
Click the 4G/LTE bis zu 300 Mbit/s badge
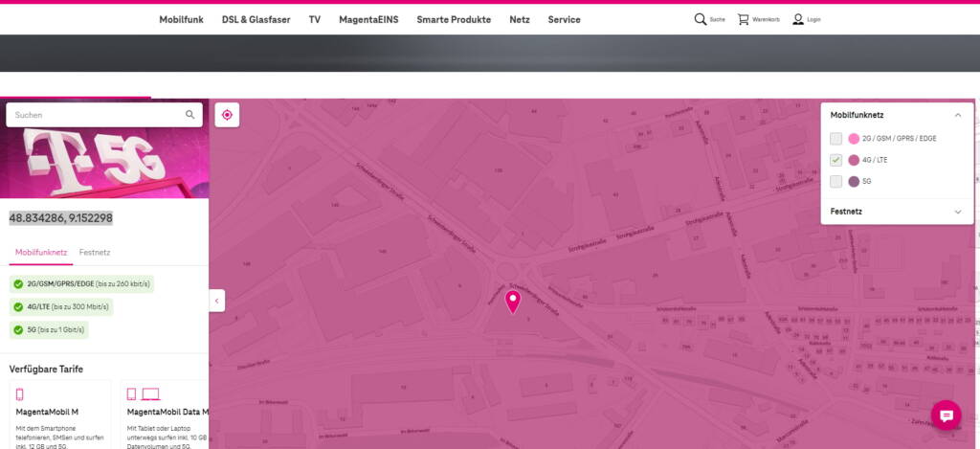coord(60,307)
